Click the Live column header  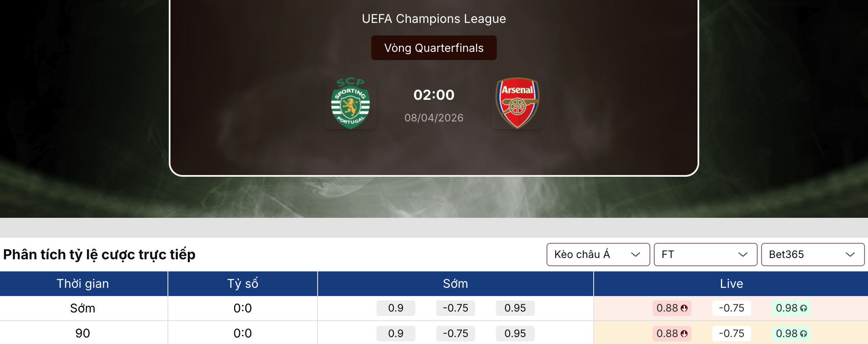click(731, 284)
